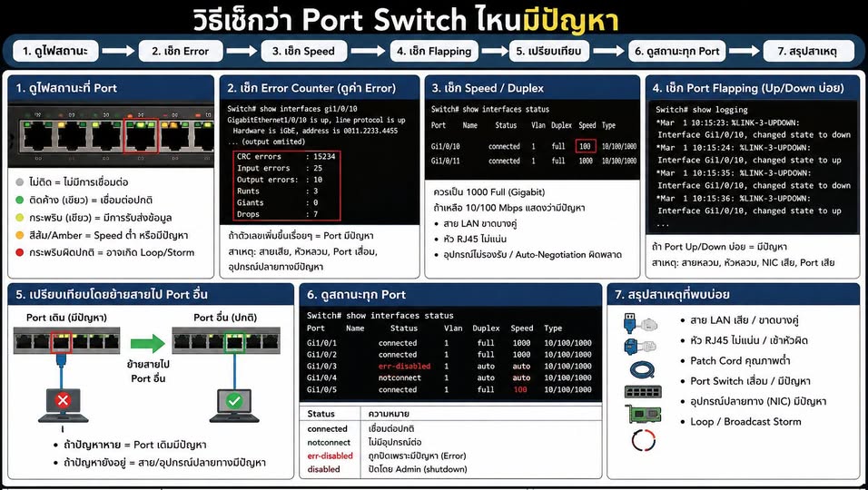Click step pill 5. เปรียบเทียบ

(549, 51)
